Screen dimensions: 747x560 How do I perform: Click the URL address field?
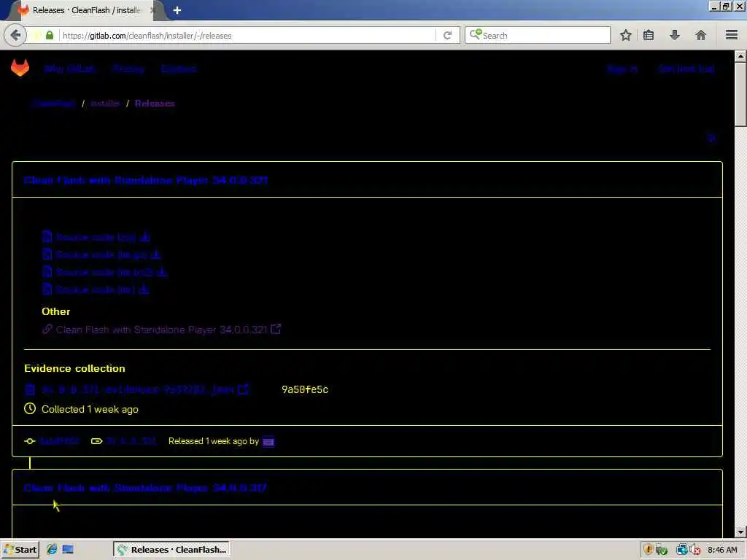248,36
